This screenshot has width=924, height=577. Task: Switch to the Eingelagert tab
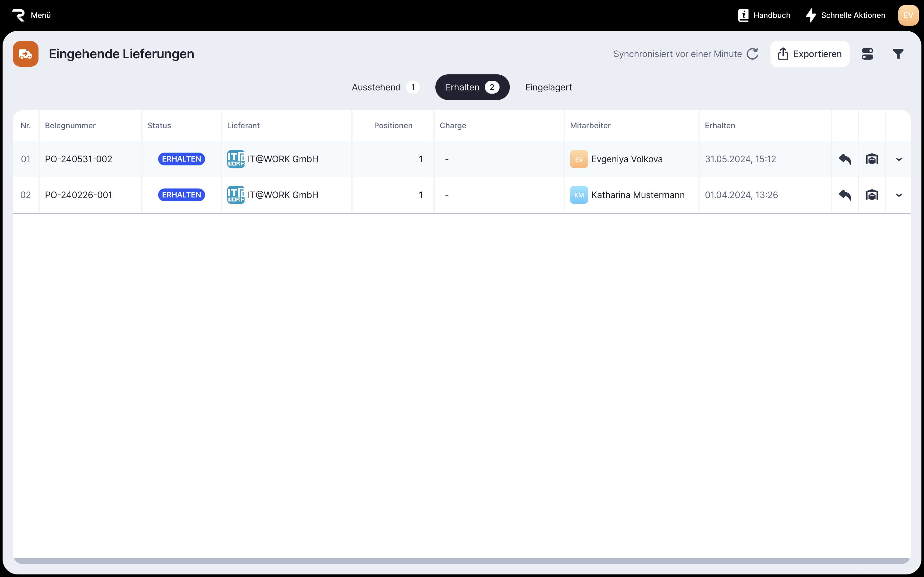click(x=548, y=88)
